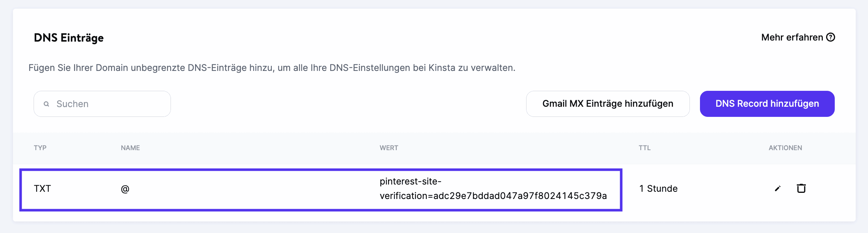Select the pencil edit icon for the TXT record

pos(777,188)
